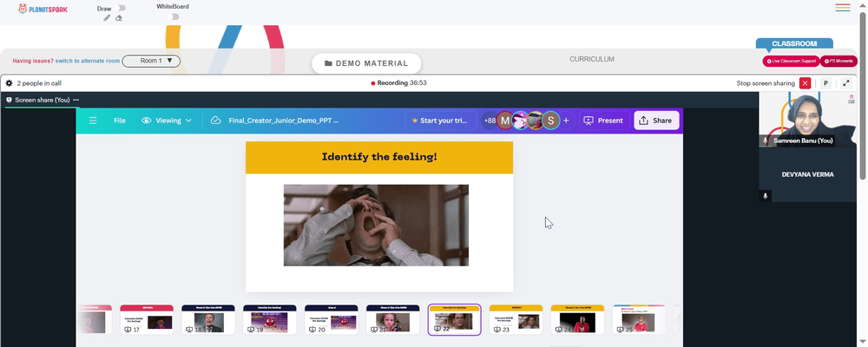868x347 pixels.
Task: Click the PS Moments button
Action: [x=838, y=61]
